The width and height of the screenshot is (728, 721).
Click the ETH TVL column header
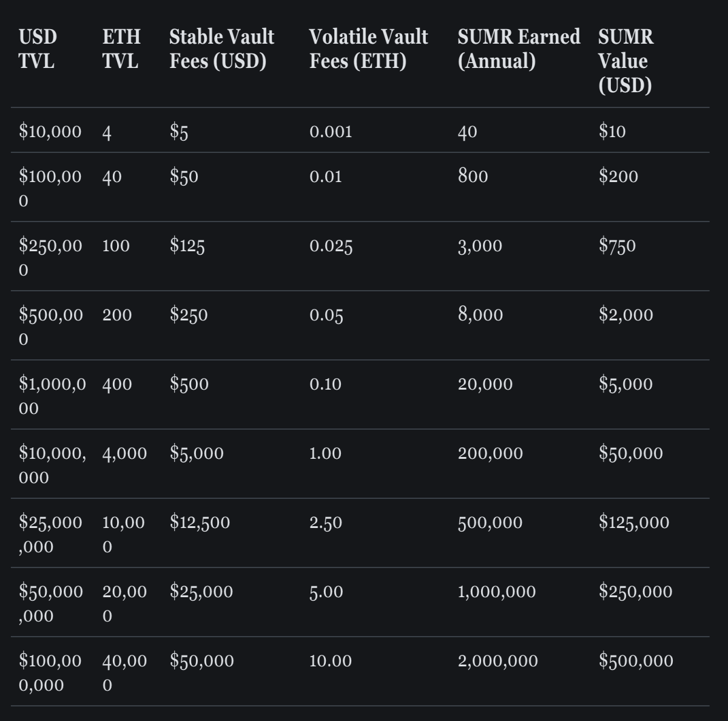(x=121, y=49)
